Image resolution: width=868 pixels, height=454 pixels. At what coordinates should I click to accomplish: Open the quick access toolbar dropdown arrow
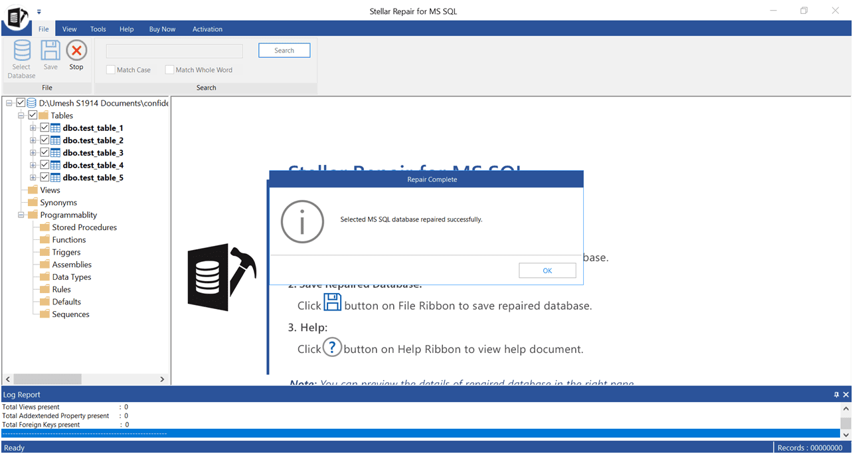pos(39,12)
